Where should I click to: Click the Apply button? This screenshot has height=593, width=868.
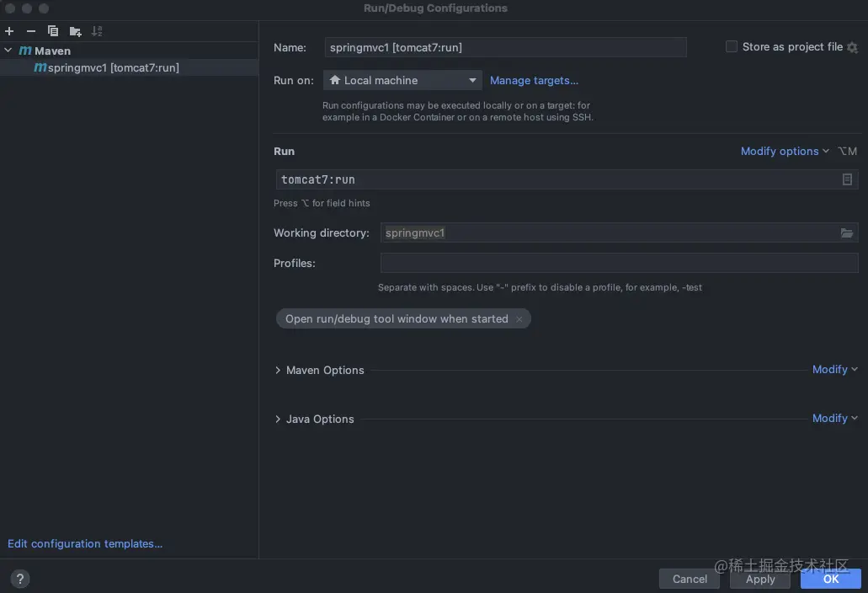click(x=760, y=579)
